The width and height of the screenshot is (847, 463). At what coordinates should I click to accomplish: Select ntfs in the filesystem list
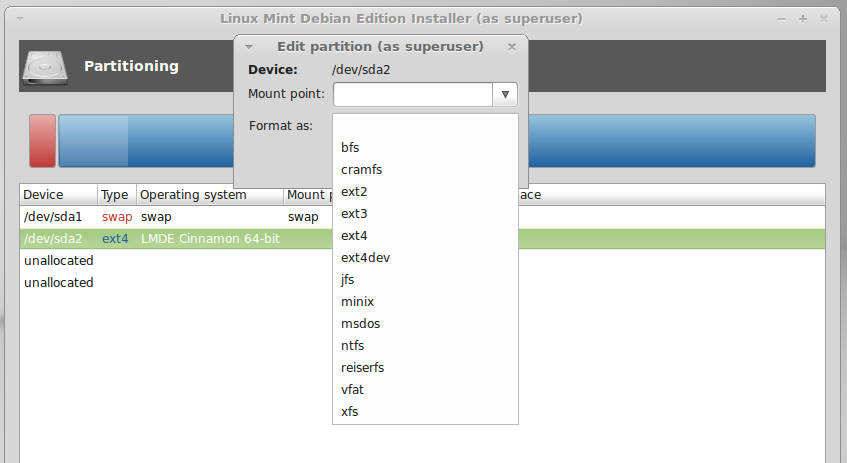(x=425, y=345)
